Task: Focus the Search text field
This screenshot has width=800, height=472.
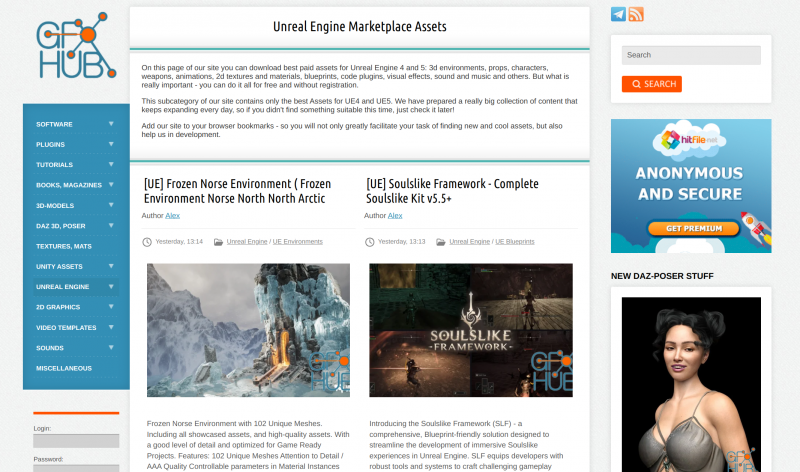Action: point(690,55)
